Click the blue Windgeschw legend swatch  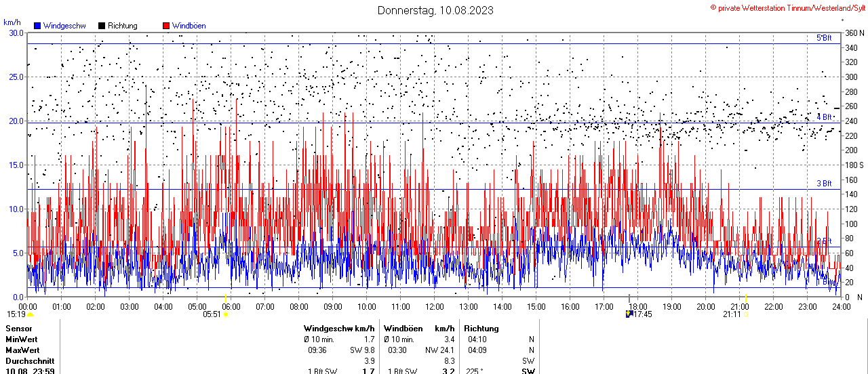tap(37, 26)
